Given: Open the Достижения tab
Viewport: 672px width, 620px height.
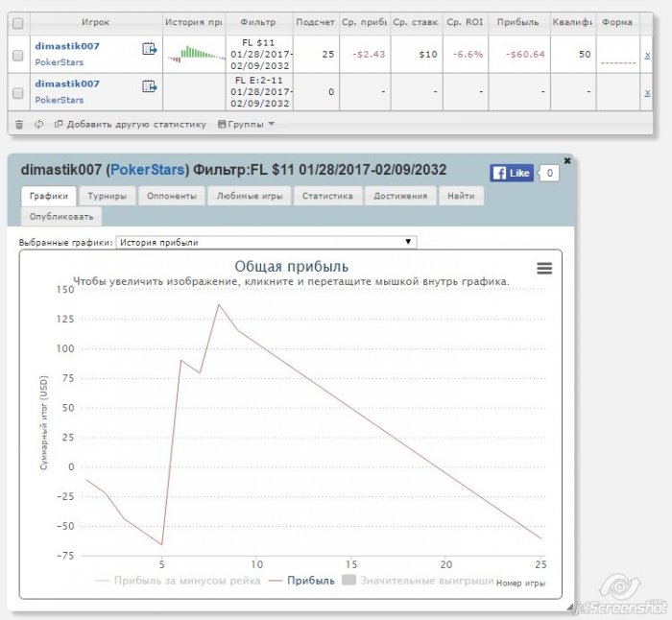Looking at the screenshot, I should click(400, 196).
